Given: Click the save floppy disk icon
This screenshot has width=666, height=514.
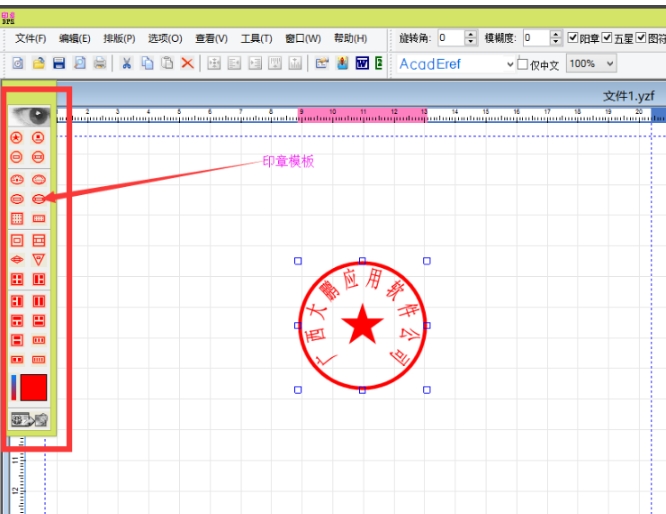Looking at the screenshot, I should point(59,63).
